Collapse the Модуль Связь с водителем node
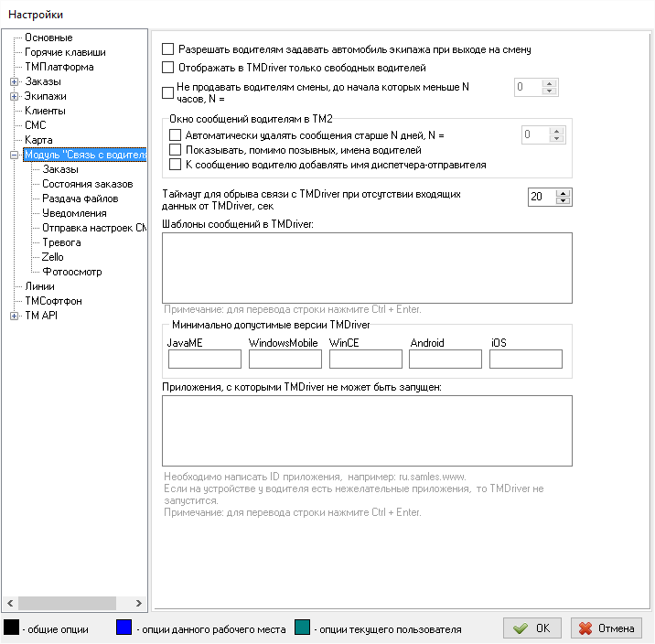 (x=14, y=155)
